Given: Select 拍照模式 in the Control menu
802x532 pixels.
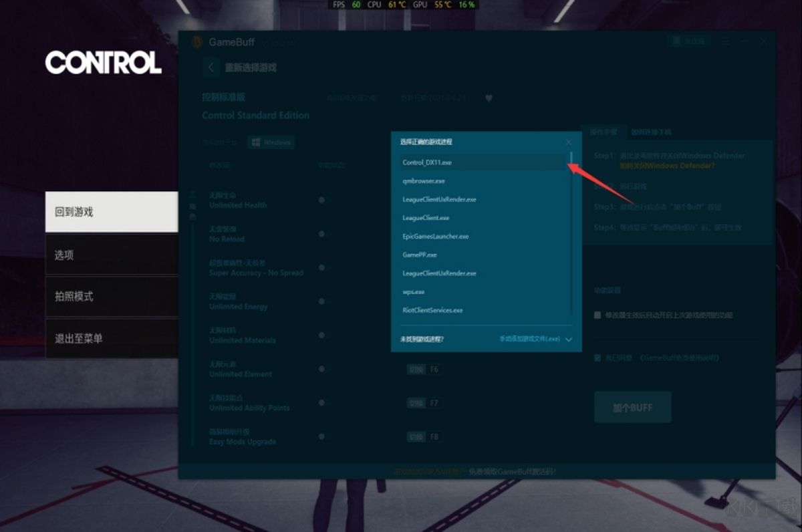Looking at the screenshot, I should [x=112, y=297].
